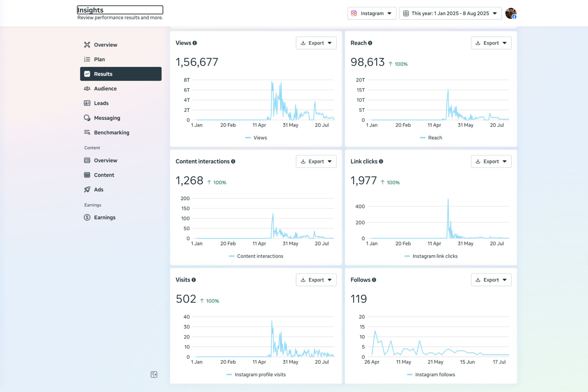Open the date range picker dropdown

click(x=450, y=13)
